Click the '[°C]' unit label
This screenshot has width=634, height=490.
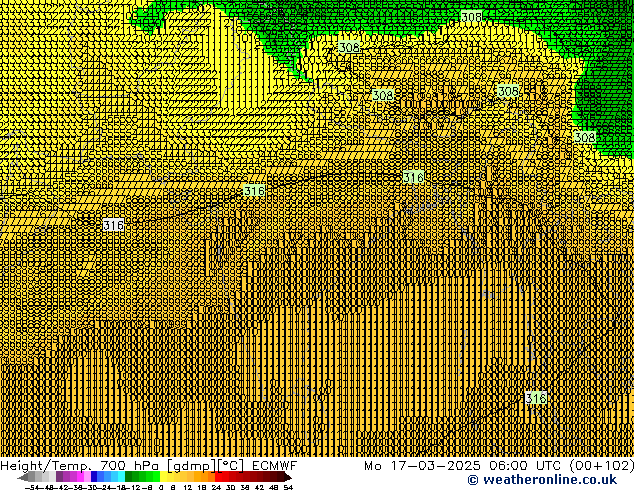pos(230,466)
